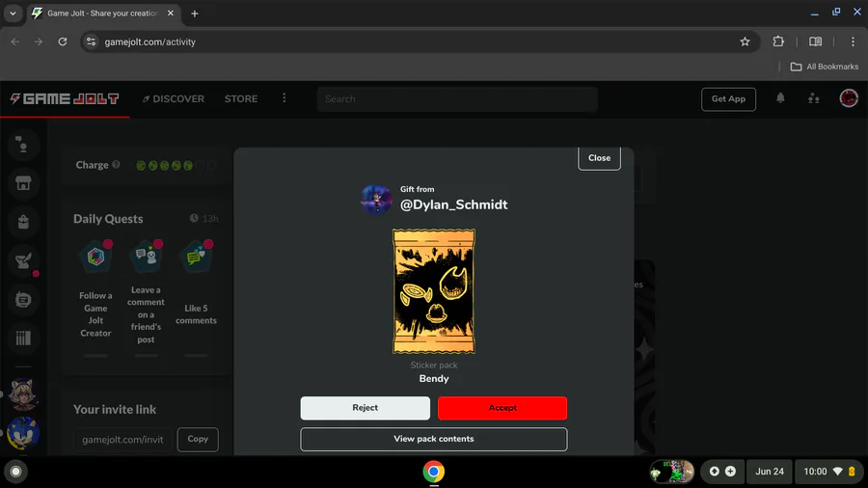Open the Sonic community avatar
This screenshot has height=488, width=868.
(x=23, y=433)
